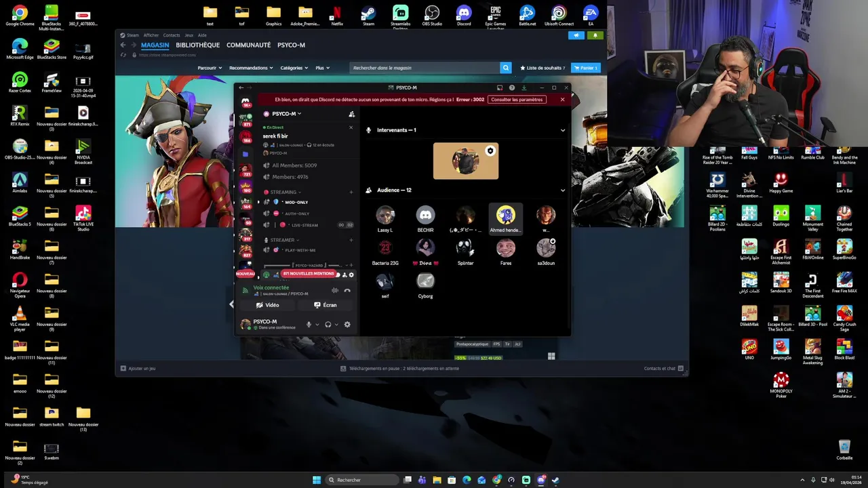Dismiss the red mic error banner
This screenshot has width=868, height=488.
(x=562, y=100)
